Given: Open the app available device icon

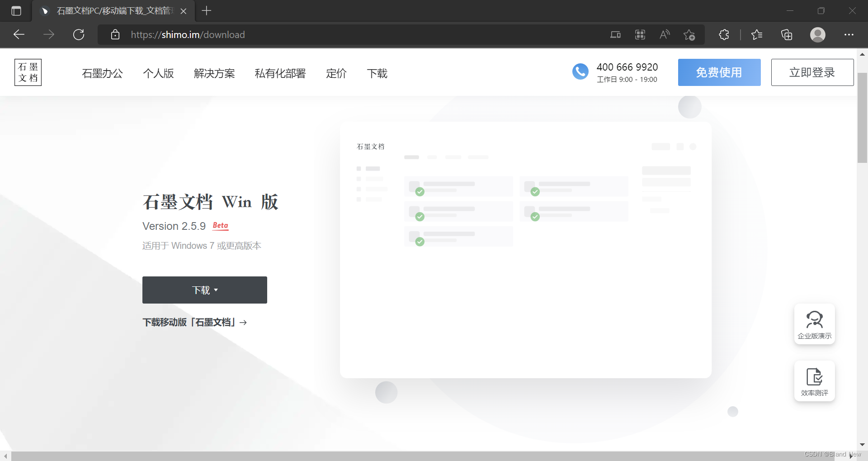Looking at the screenshot, I should point(615,35).
